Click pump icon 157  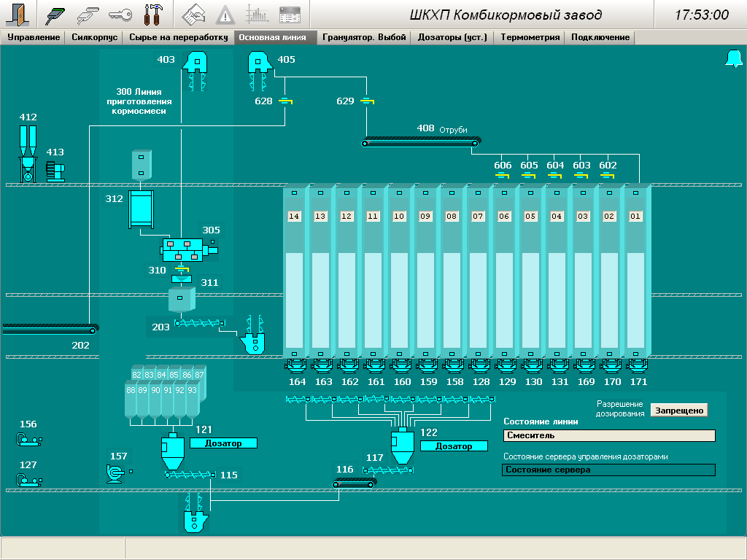(115, 474)
